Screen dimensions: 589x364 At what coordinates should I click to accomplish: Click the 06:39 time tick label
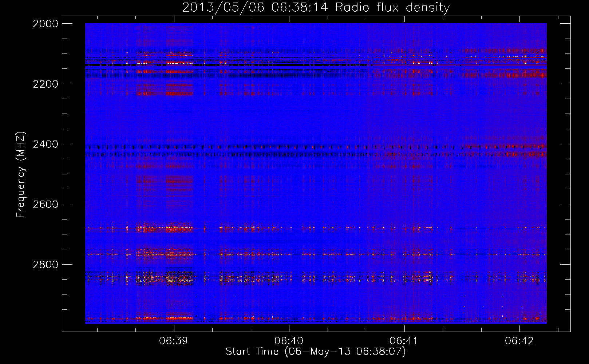174,341
